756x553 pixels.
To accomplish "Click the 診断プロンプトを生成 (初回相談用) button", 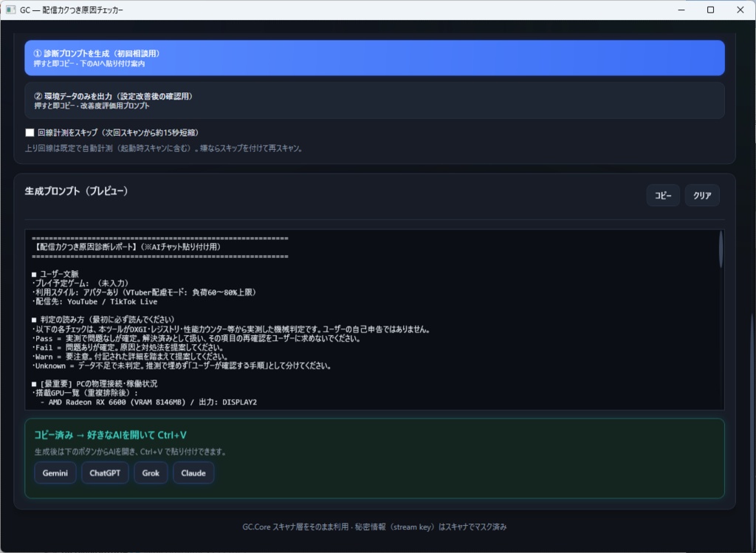I will (374, 58).
